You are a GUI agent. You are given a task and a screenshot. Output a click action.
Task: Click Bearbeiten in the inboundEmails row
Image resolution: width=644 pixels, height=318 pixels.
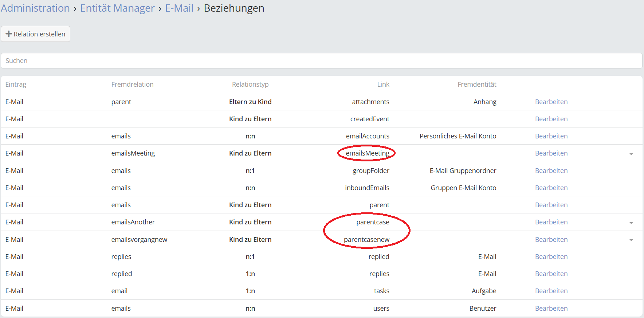pyautogui.click(x=551, y=188)
